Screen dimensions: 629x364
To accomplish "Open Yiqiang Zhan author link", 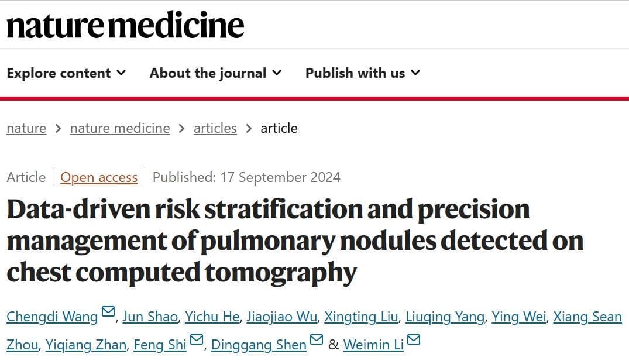I will point(86,345).
